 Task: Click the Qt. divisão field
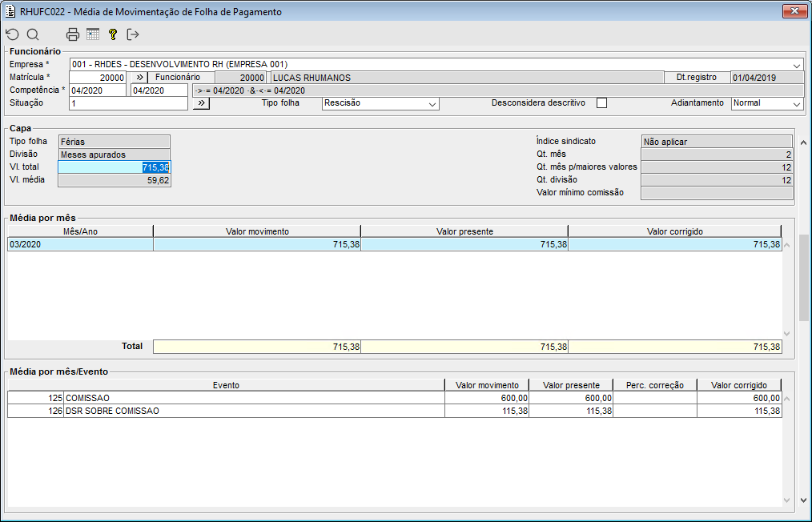[x=717, y=180]
